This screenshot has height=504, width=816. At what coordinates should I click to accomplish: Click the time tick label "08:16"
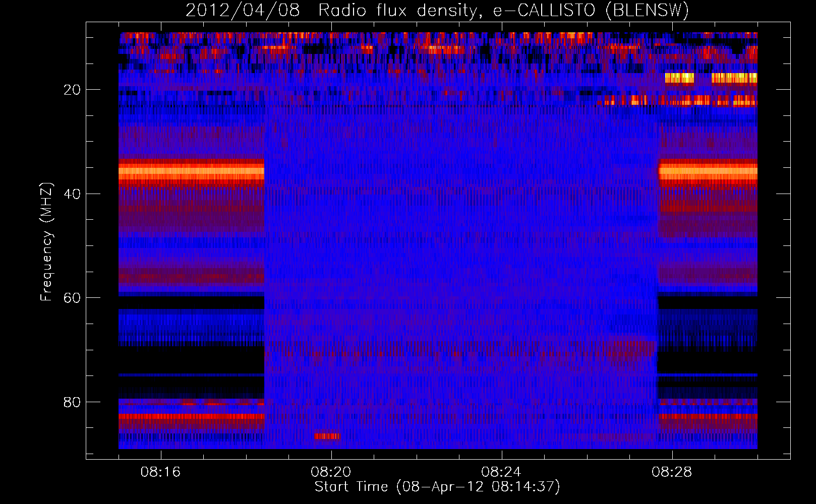point(160,472)
